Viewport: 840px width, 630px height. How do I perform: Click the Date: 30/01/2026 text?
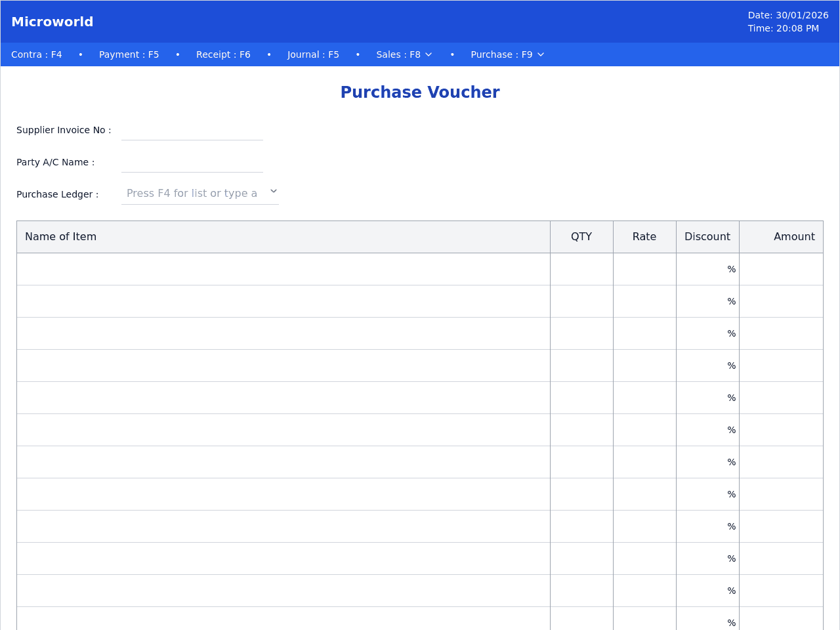[788, 15]
